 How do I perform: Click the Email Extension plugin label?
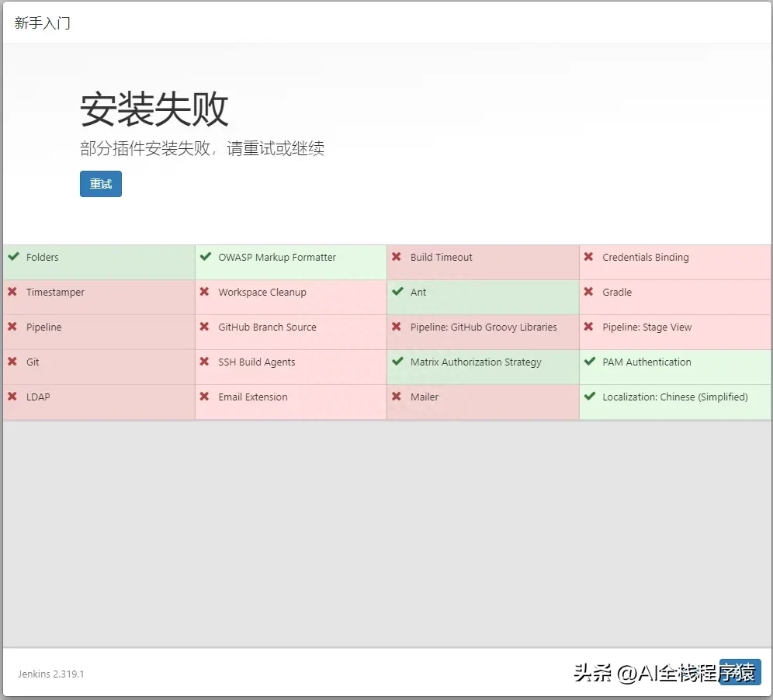[x=252, y=397]
